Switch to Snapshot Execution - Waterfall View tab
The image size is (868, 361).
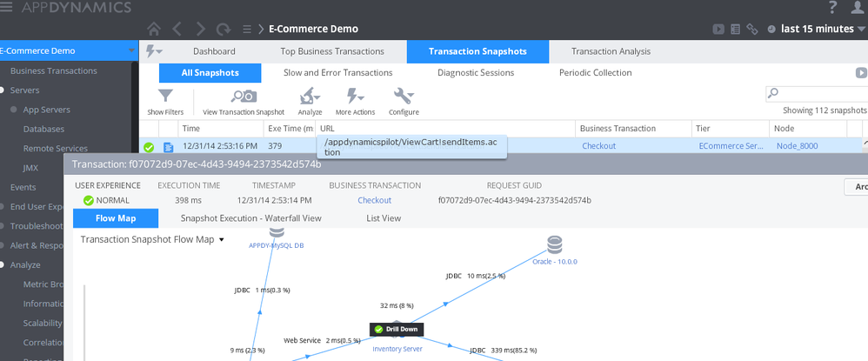250,218
